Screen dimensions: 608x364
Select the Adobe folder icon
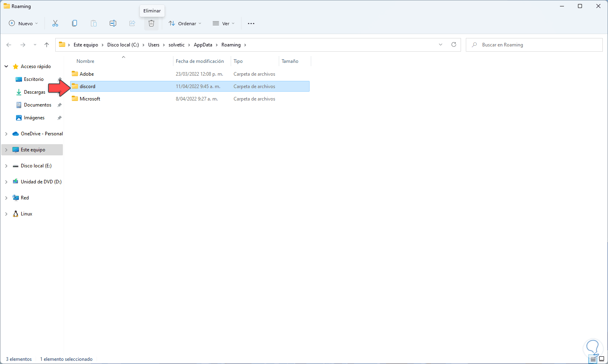point(75,74)
